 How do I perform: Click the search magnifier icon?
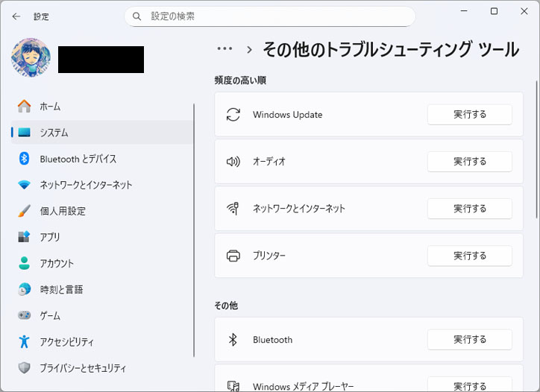[136, 16]
